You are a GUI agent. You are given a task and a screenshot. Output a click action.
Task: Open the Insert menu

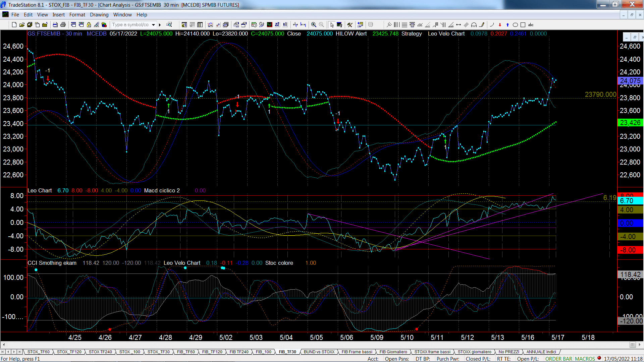pyautogui.click(x=59, y=15)
